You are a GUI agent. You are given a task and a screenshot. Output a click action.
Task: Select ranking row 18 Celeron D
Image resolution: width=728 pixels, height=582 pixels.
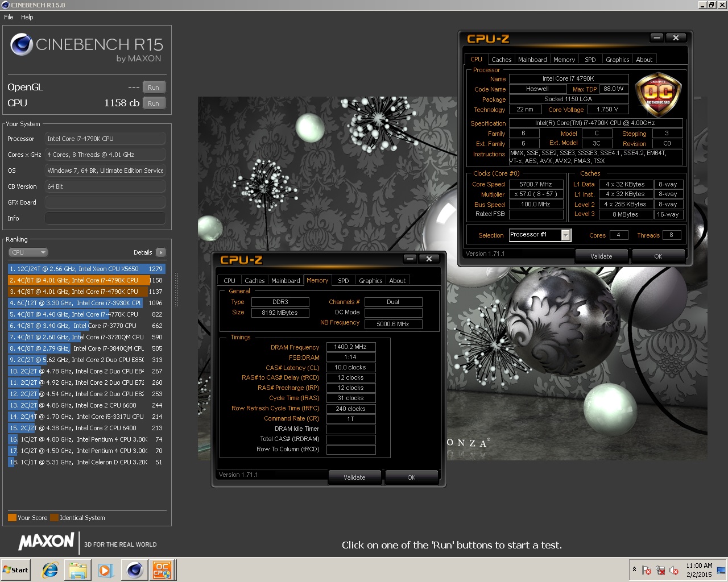(86, 462)
